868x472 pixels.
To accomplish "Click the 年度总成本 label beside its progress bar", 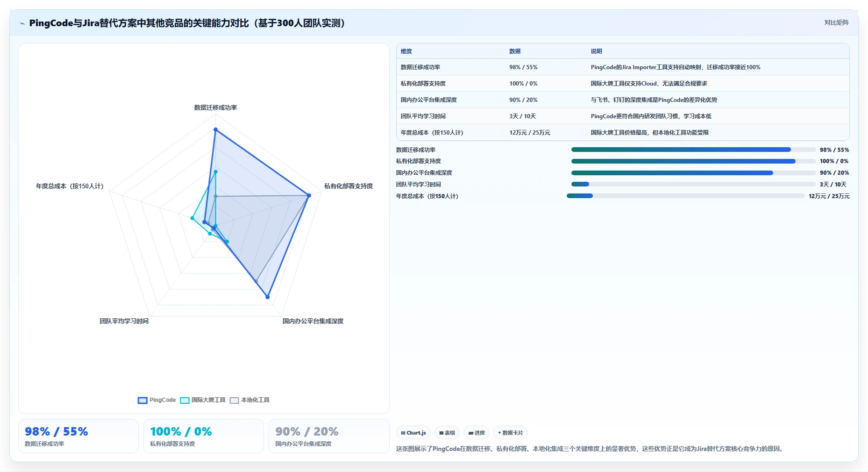I will [427, 196].
